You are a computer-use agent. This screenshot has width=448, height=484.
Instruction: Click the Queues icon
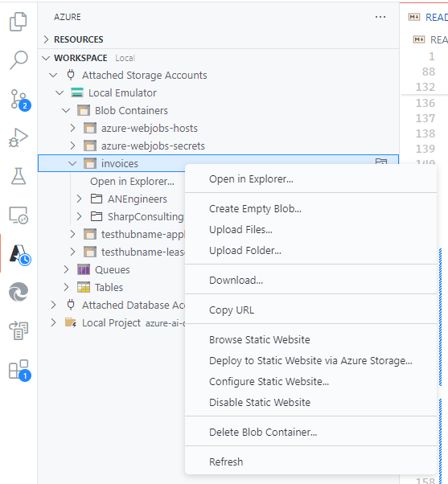(84, 269)
